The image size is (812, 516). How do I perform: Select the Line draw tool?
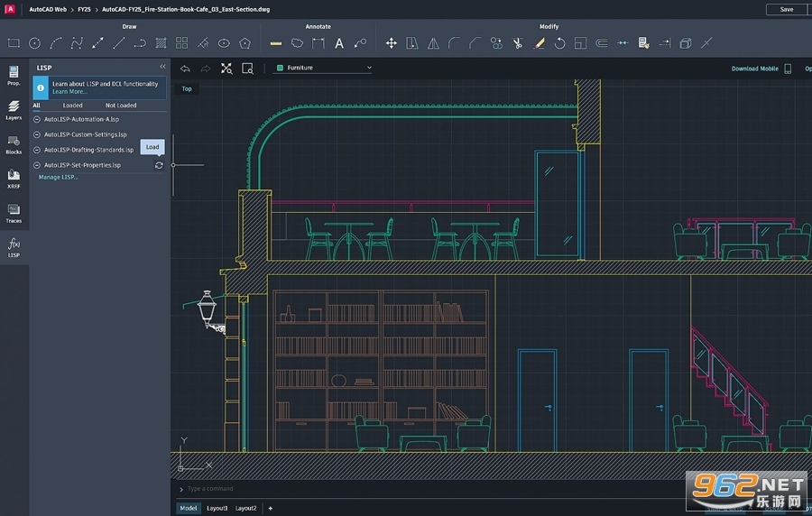click(x=118, y=43)
